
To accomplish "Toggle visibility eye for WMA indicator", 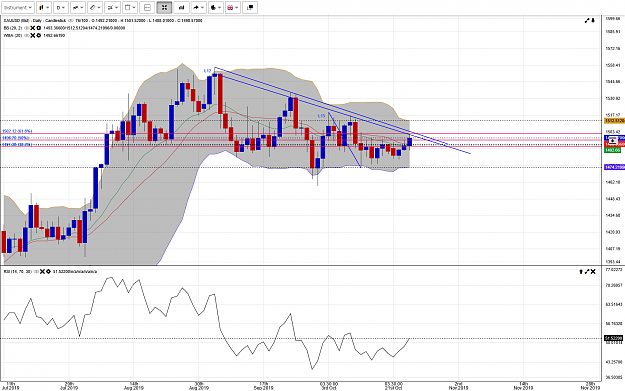I will 27,35.
